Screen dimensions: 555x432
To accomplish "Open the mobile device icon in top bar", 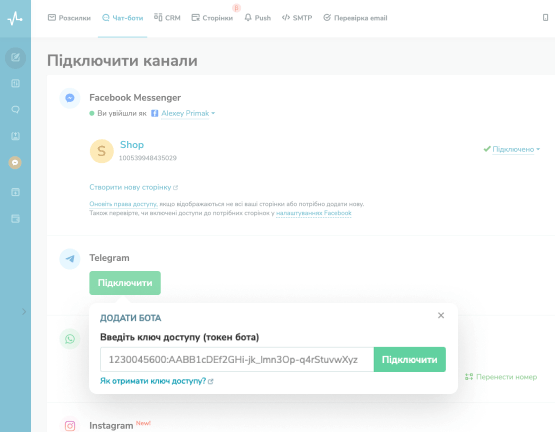I will (x=545, y=17).
